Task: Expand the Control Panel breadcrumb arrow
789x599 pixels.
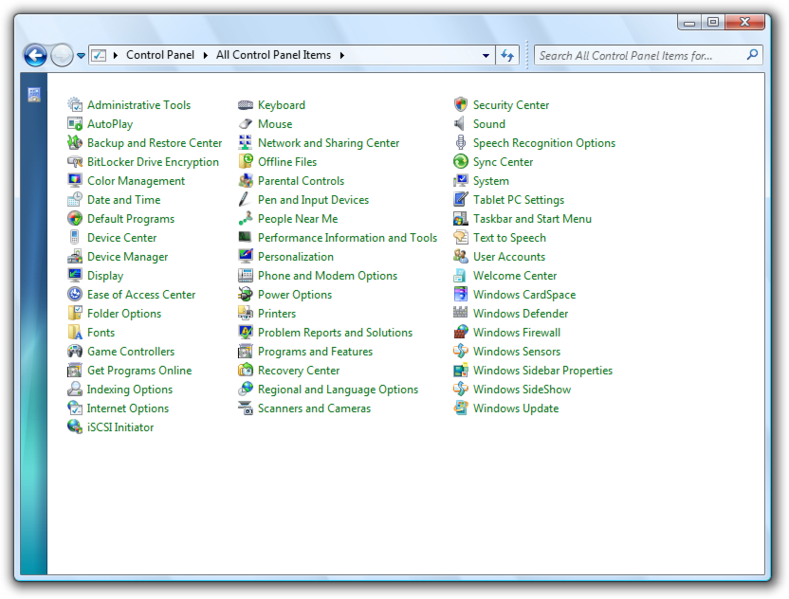Action: tap(205, 56)
